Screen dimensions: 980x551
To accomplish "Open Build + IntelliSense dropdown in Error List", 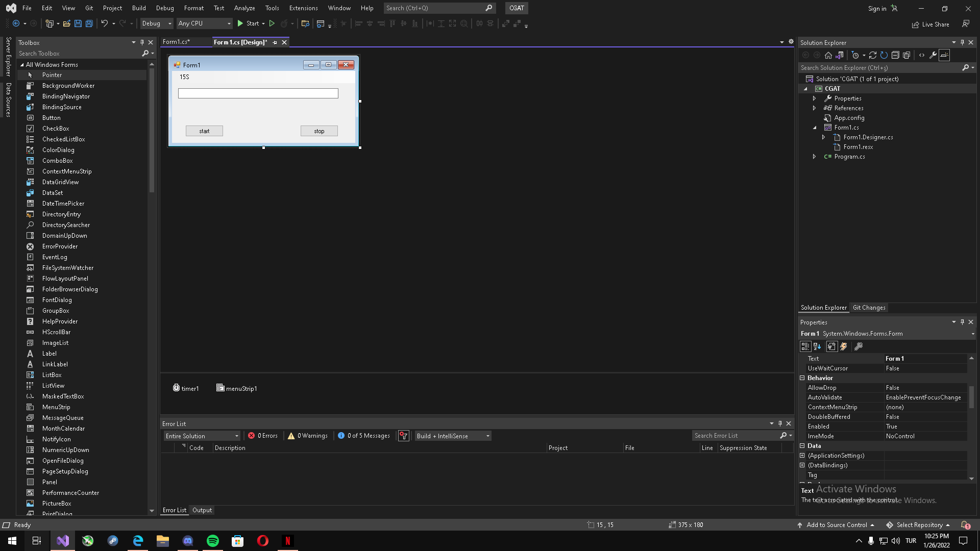I will (453, 436).
